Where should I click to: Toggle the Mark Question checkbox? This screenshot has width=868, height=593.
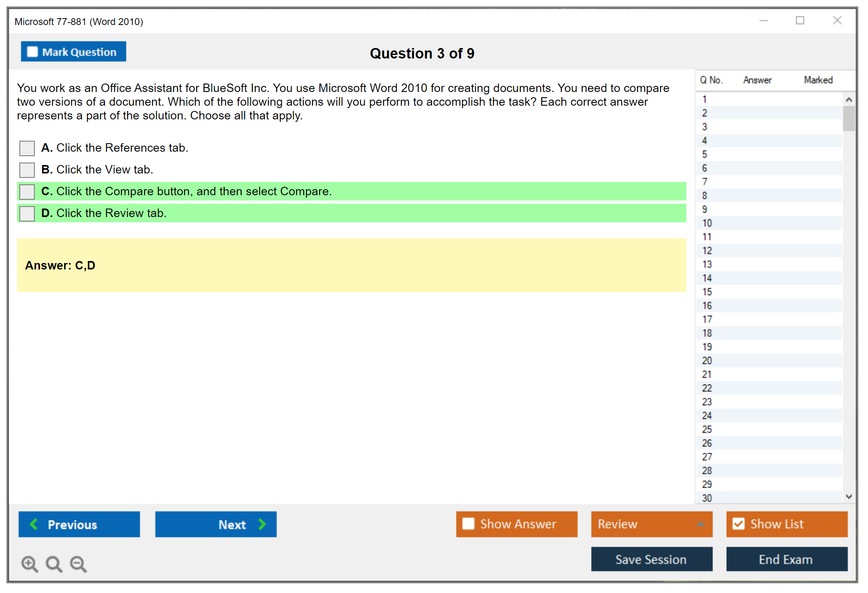[32, 52]
